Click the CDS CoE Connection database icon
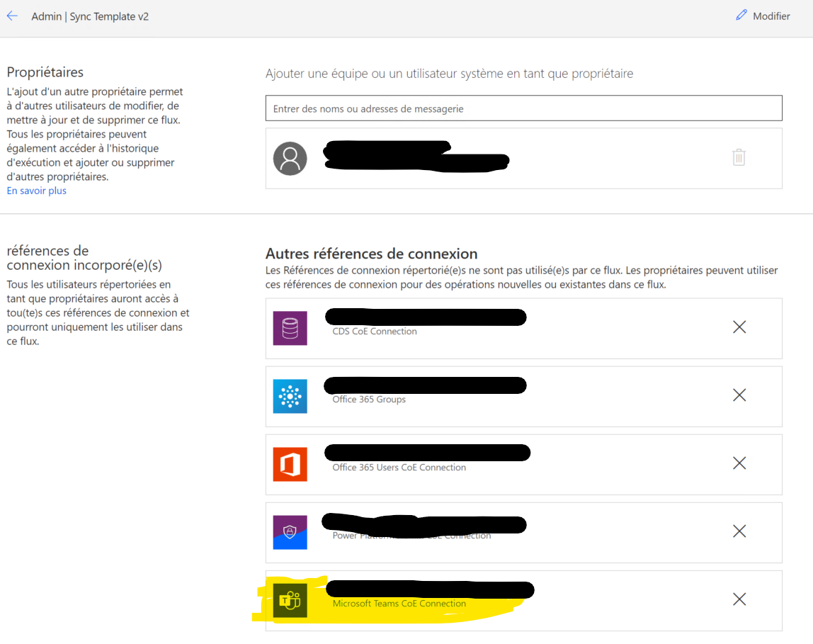 [290, 328]
